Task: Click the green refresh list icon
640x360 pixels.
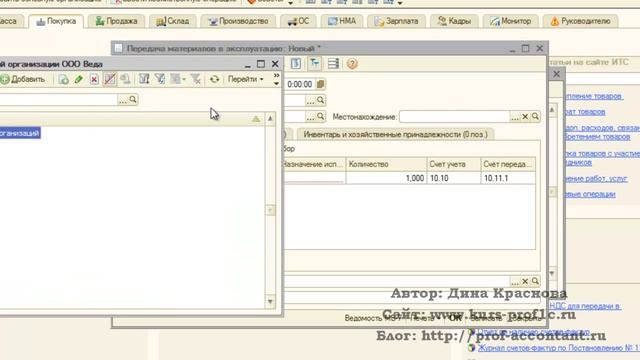Action: [x=214, y=79]
